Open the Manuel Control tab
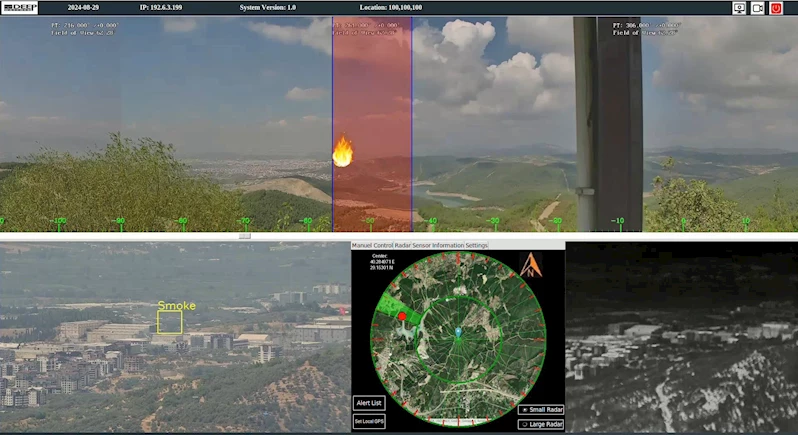798x435 pixels. pos(373,245)
